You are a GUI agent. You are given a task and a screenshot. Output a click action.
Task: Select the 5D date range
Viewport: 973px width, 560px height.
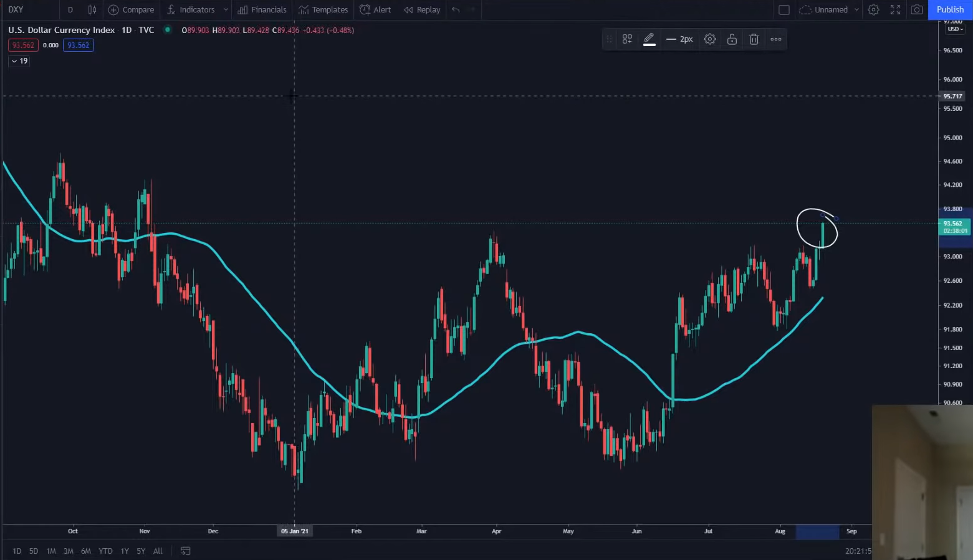pyautogui.click(x=34, y=551)
